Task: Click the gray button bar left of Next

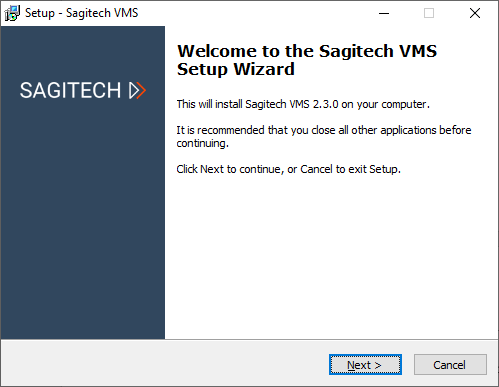Action: [163, 364]
